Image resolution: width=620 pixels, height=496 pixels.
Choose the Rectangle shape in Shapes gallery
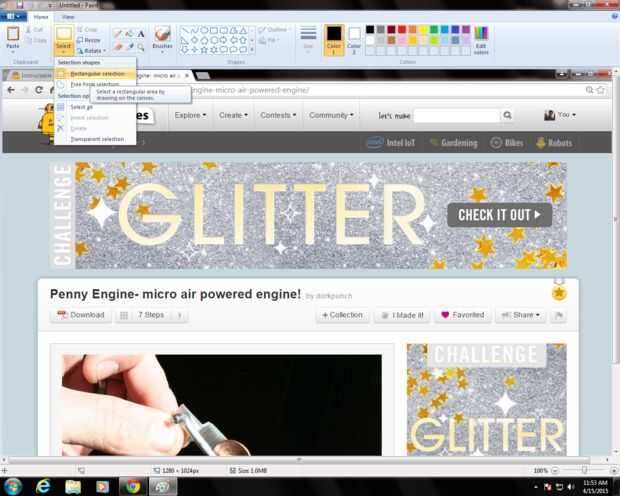click(x=214, y=30)
